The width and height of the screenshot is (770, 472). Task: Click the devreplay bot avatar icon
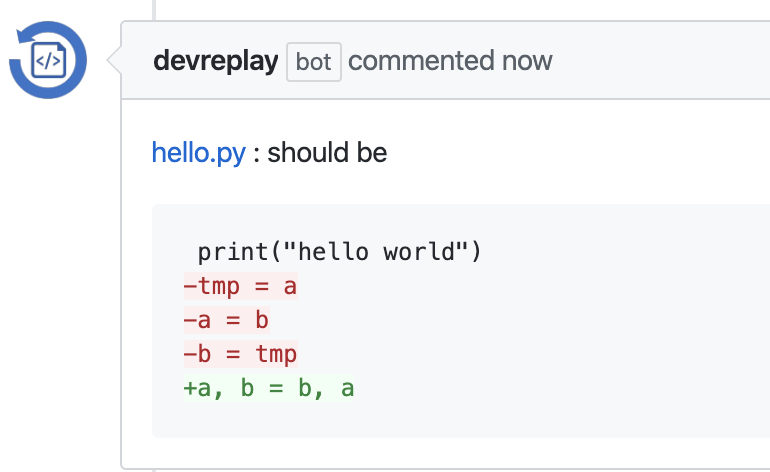point(48,60)
